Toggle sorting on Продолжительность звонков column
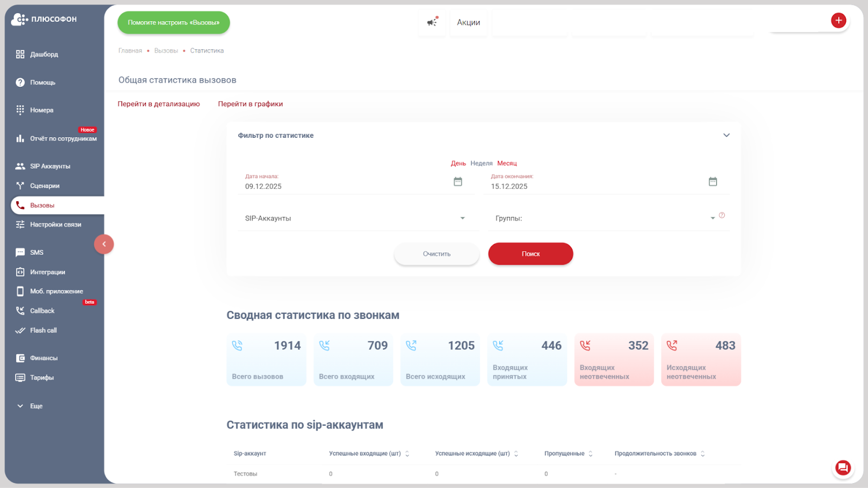This screenshot has height=488, width=868. click(x=702, y=453)
